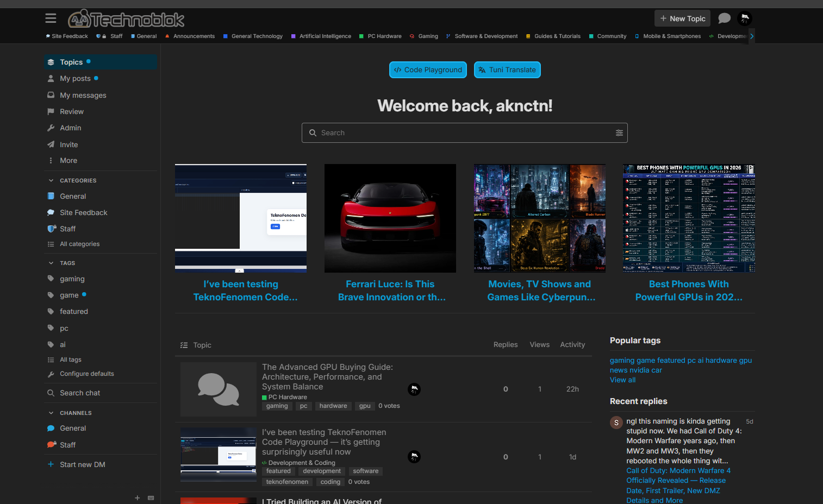Click the Configure defaults wrench icon
This screenshot has height=504, width=823.
tap(51, 374)
